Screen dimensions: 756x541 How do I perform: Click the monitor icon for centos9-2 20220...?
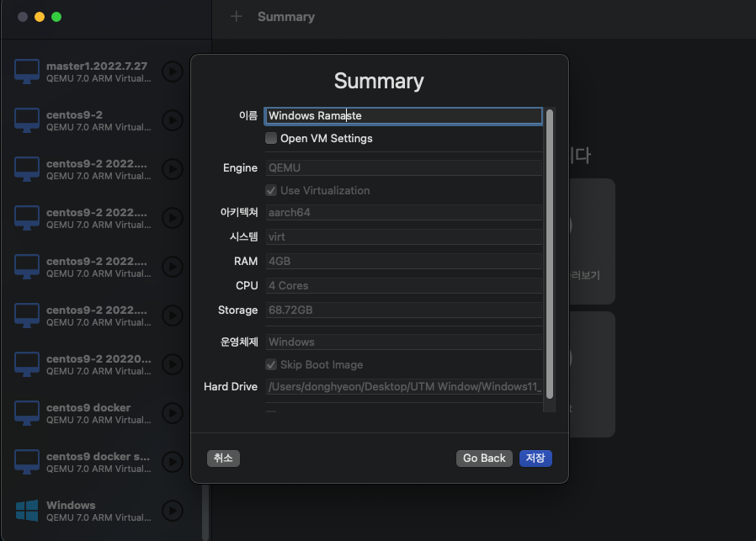pos(27,363)
